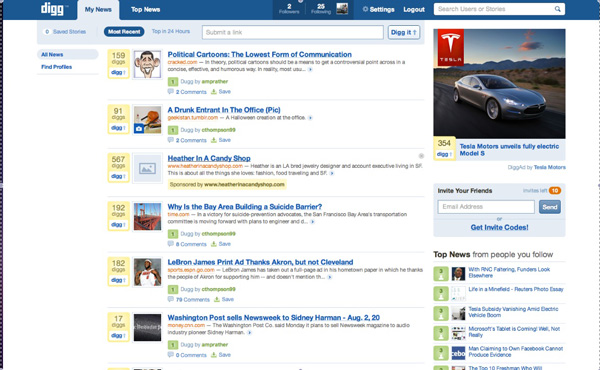Open the sponsor link www.heatherinacandyshop.com

(x=244, y=184)
